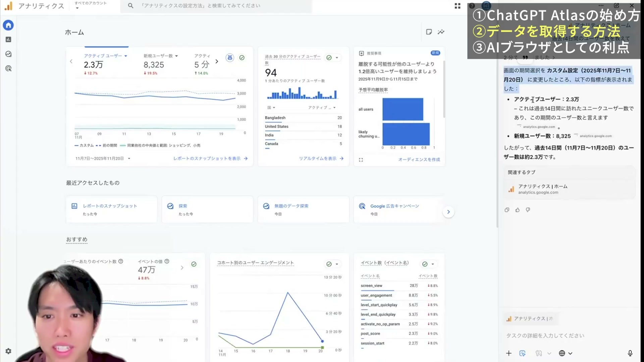Open the すべてのアカウント account selector
Viewport: 644px width, 362px height.
[91, 5]
